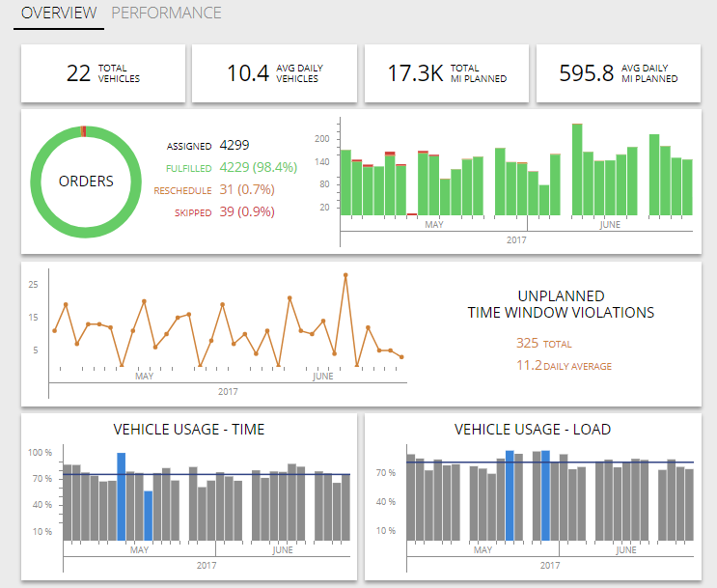The image size is (717, 588).
Task: Click JUNE label under violations line chart
Action: [323, 377]
